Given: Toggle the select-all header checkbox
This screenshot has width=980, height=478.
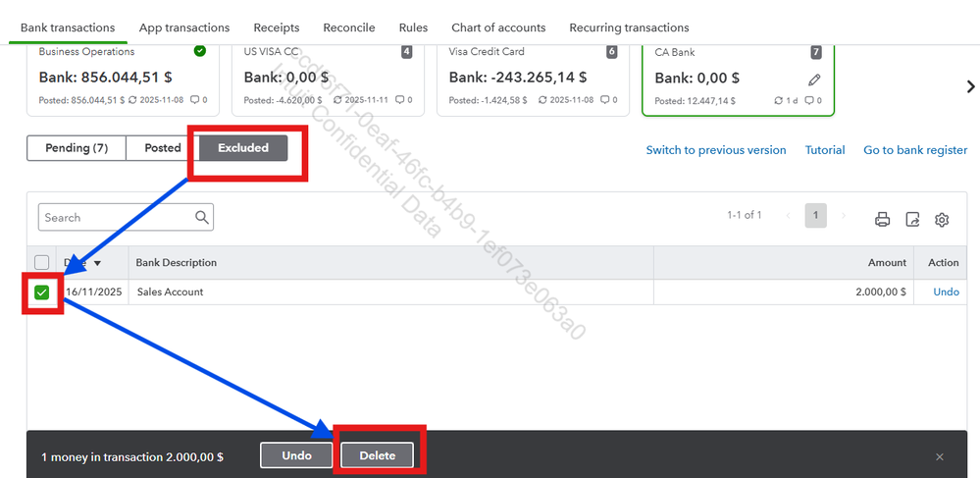Looking at the screenshot, I should (x=41, y=262).
